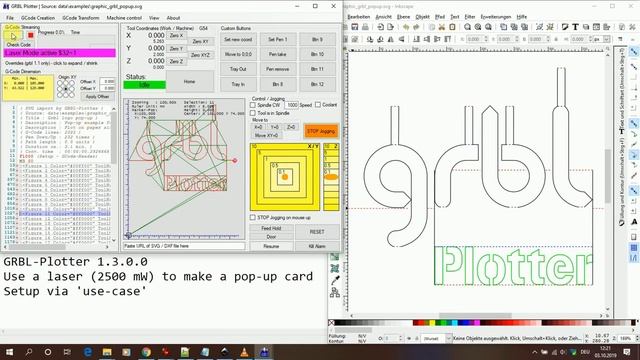Click the X=0 move button
640x360 pixels.
click(258, 127)
